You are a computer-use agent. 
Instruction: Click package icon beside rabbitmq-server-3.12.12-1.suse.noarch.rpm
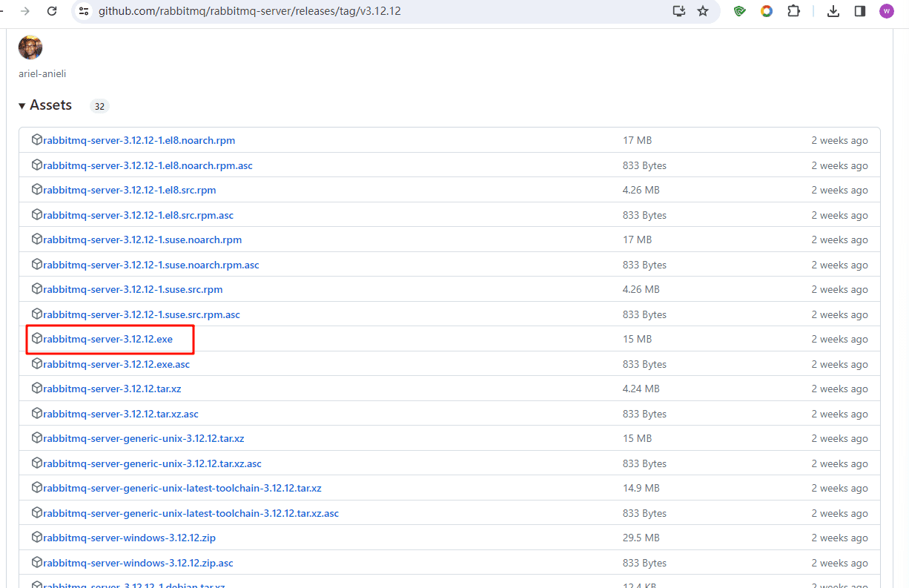point(37,240)
